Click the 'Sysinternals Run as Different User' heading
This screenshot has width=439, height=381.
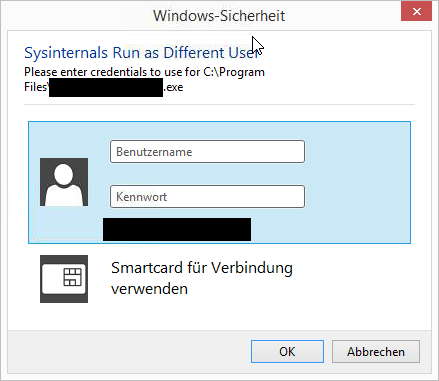142,53
